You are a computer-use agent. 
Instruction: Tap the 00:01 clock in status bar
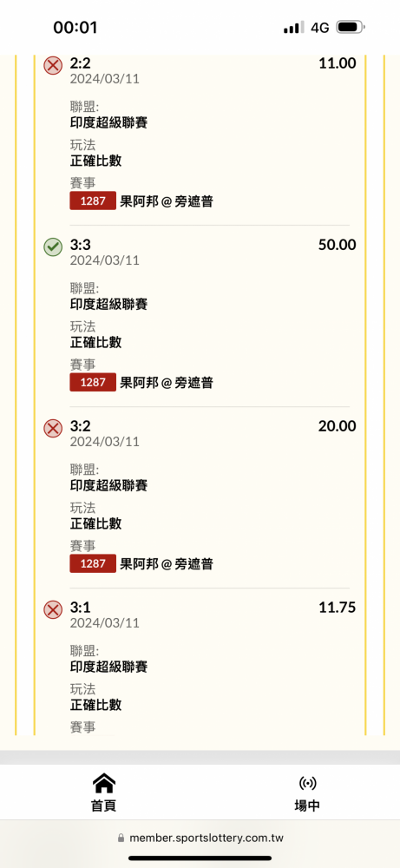click(x=75, y=28)
